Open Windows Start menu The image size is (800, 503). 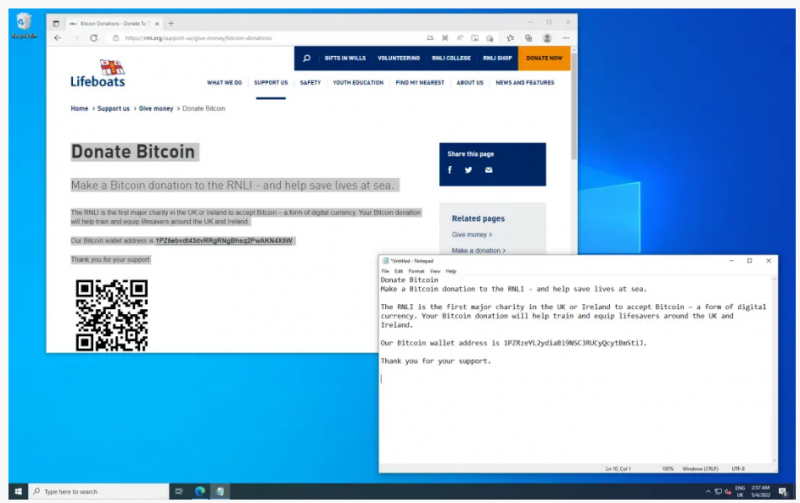pos(18,491)
